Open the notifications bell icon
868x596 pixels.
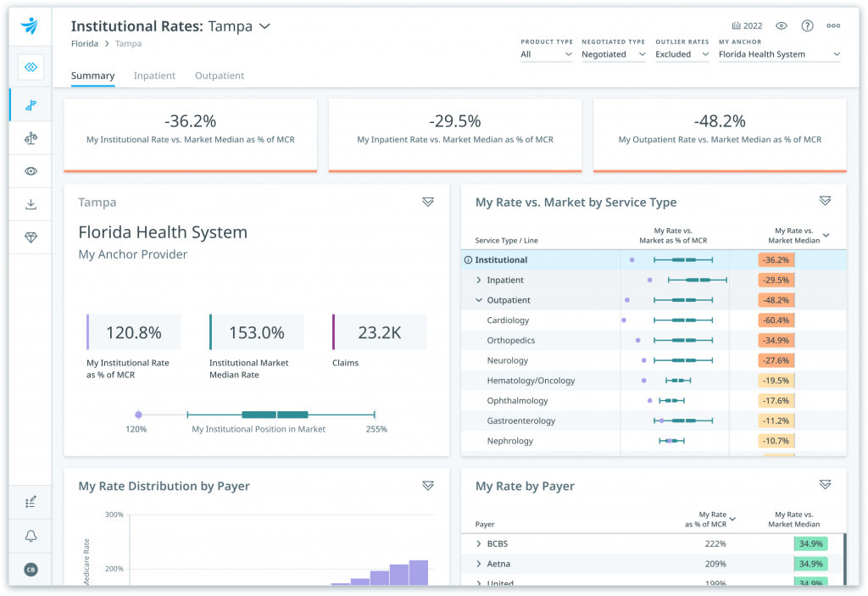click(x=31, y=535)
